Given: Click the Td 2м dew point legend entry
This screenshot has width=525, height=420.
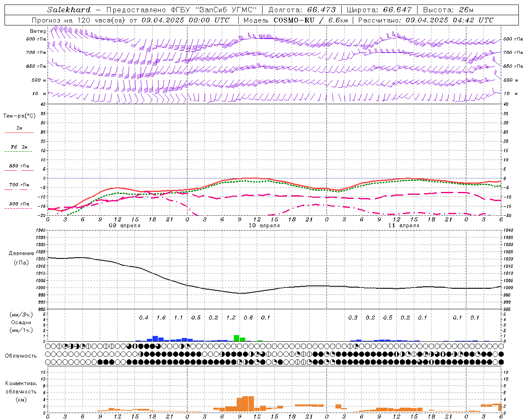Looking at the screenshot, I should click(19, 147).
